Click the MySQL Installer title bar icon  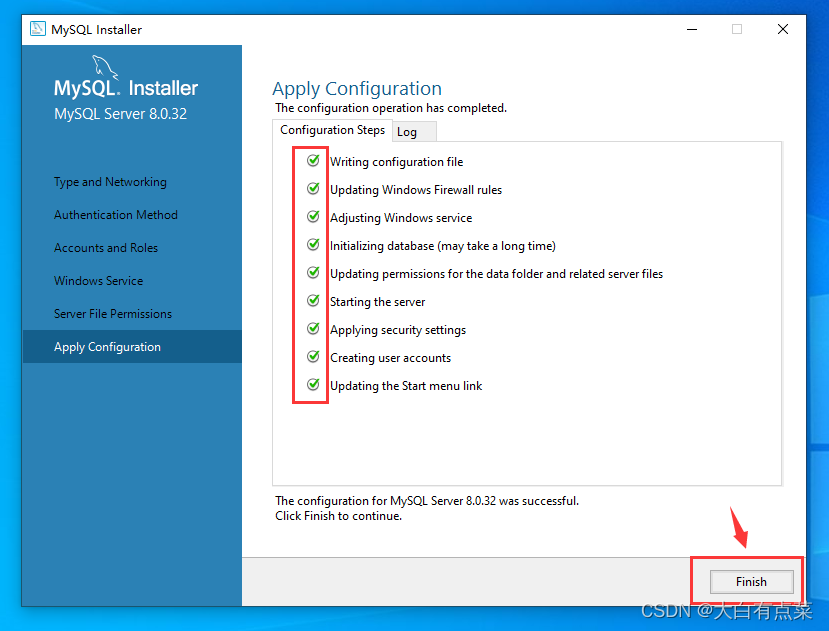(x=38, y=29)
